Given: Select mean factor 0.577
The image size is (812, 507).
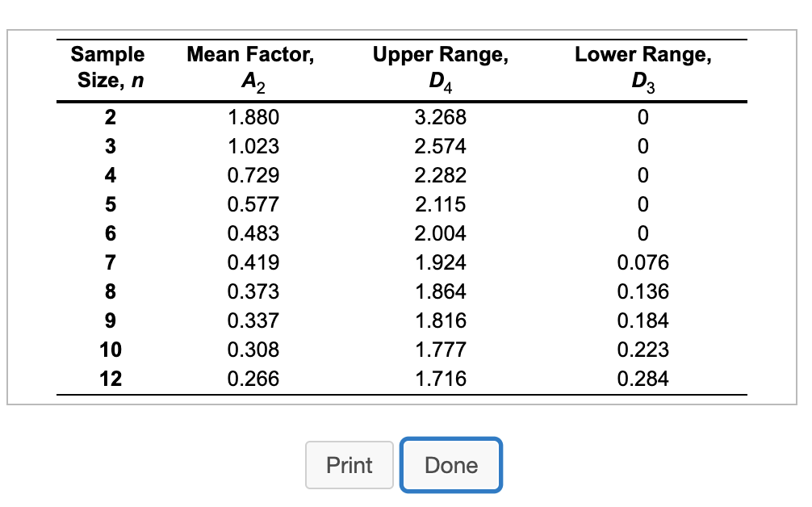Looking at the screenshot, I should click(x=252, y=204).
